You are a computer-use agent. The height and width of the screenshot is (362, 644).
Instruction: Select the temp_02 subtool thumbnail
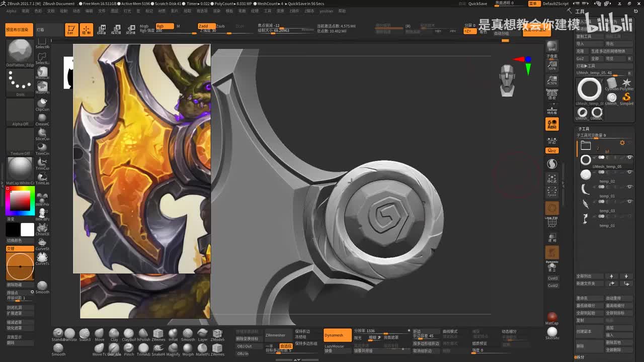coord(586,174)
